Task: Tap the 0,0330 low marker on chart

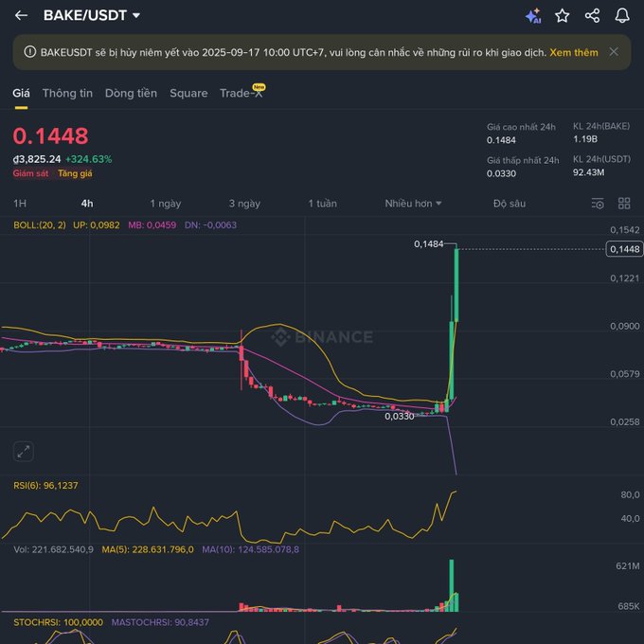Action: point(400,417)
